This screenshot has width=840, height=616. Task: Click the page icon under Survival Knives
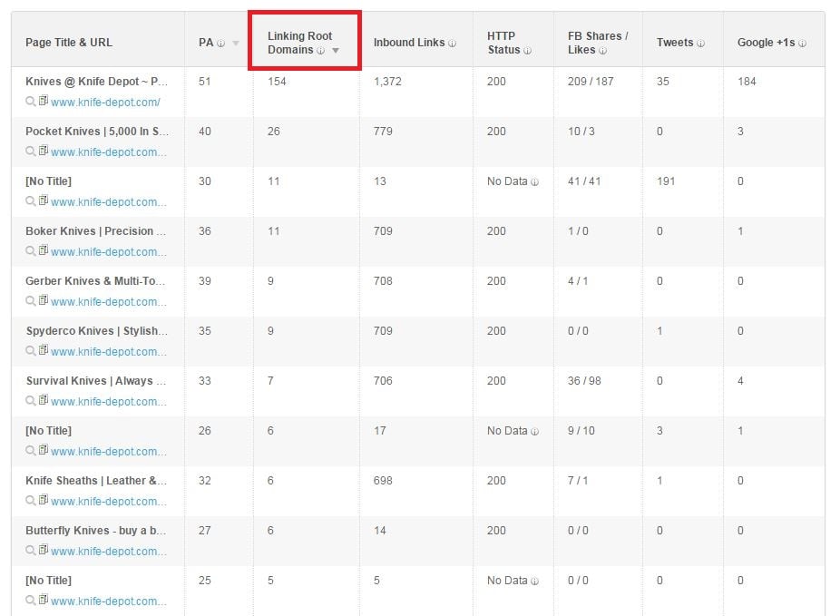[44, 399]
